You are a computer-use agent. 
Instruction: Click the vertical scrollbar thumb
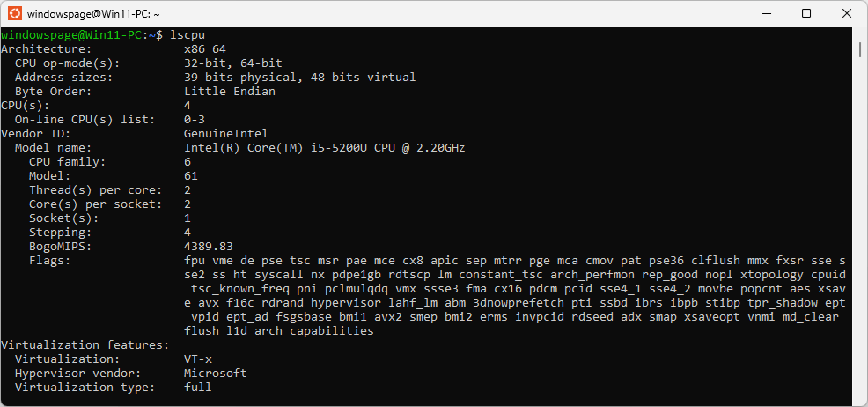click(x=860, y=49)
